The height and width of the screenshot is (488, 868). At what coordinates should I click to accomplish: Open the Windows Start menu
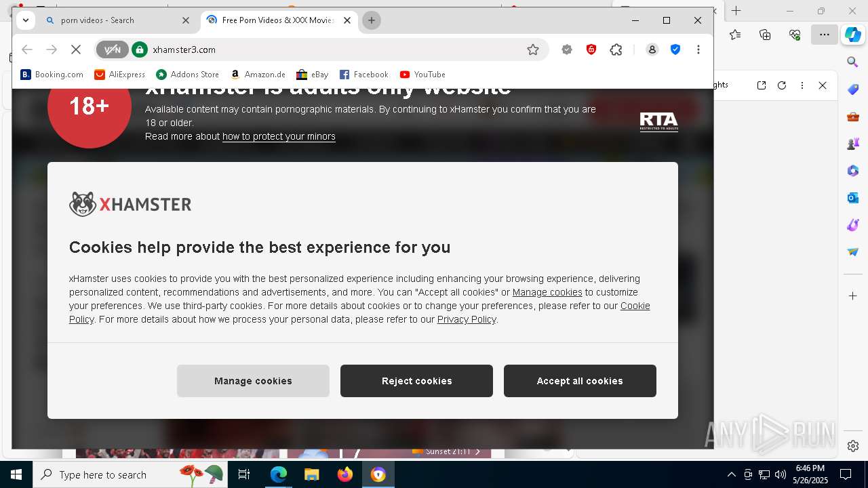point(16,474)
